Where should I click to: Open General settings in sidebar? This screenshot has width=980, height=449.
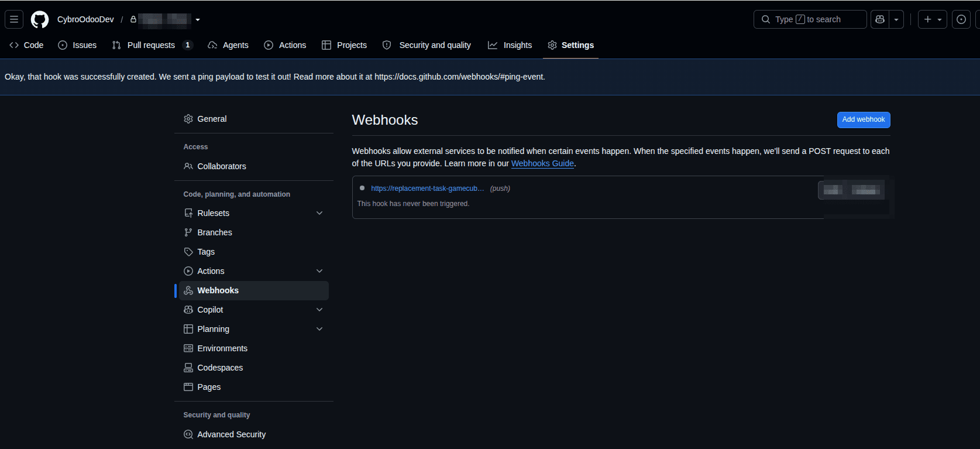coord(254,119)
